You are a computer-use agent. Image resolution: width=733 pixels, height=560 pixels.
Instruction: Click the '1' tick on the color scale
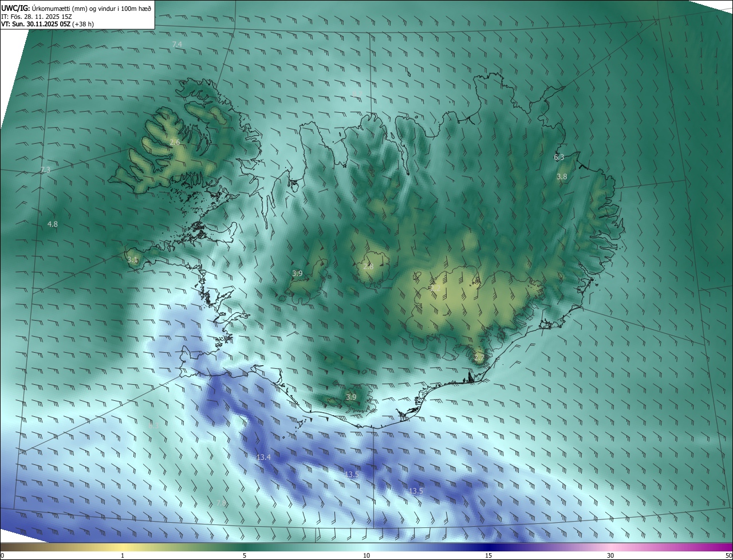123,556
